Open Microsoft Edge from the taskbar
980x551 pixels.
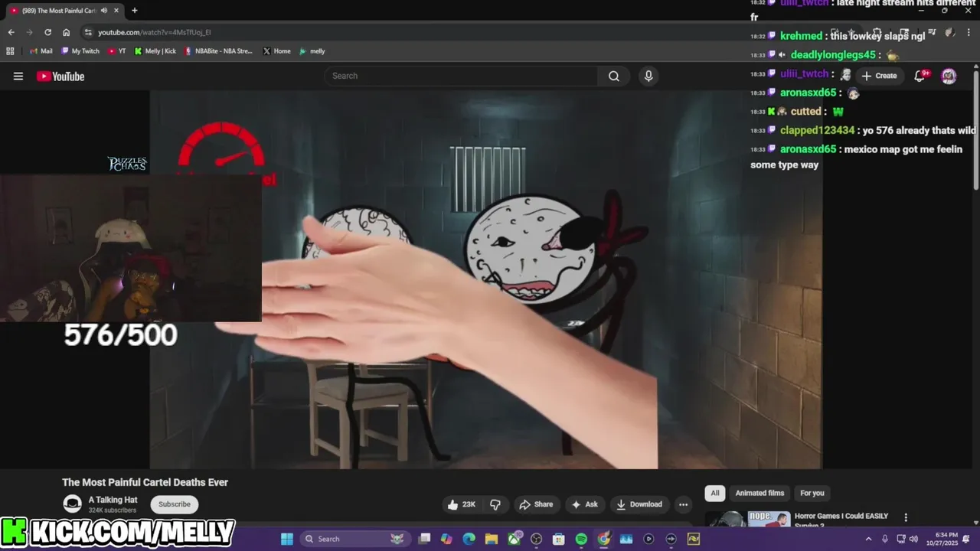[x=469, y=539]
